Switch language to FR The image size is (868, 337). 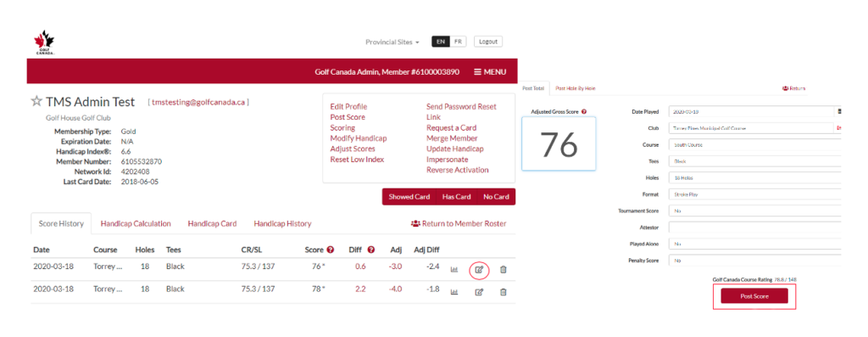click(x=458, y=42)
